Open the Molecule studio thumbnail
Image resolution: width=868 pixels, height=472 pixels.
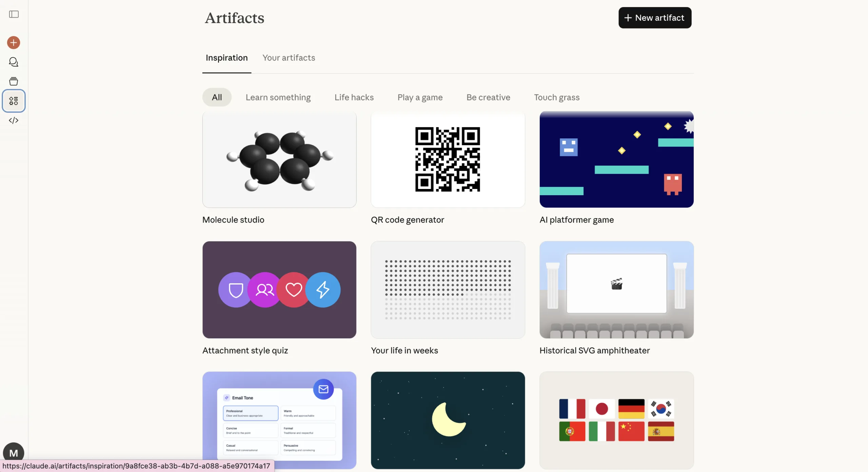279,159
